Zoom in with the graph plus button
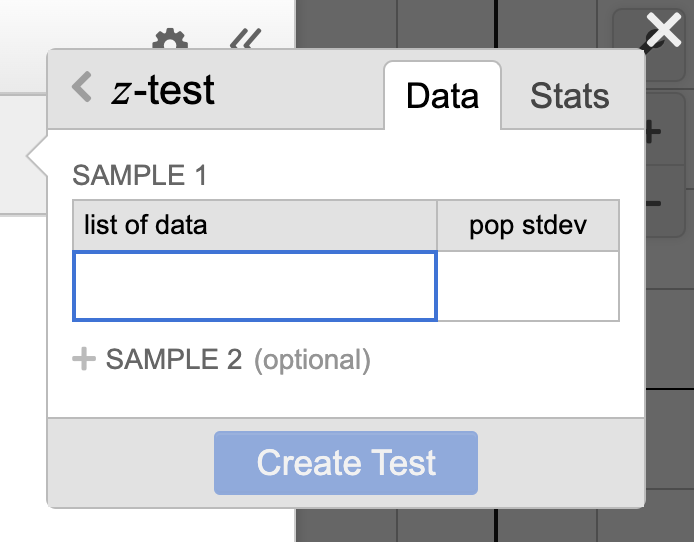 [653, 131]
